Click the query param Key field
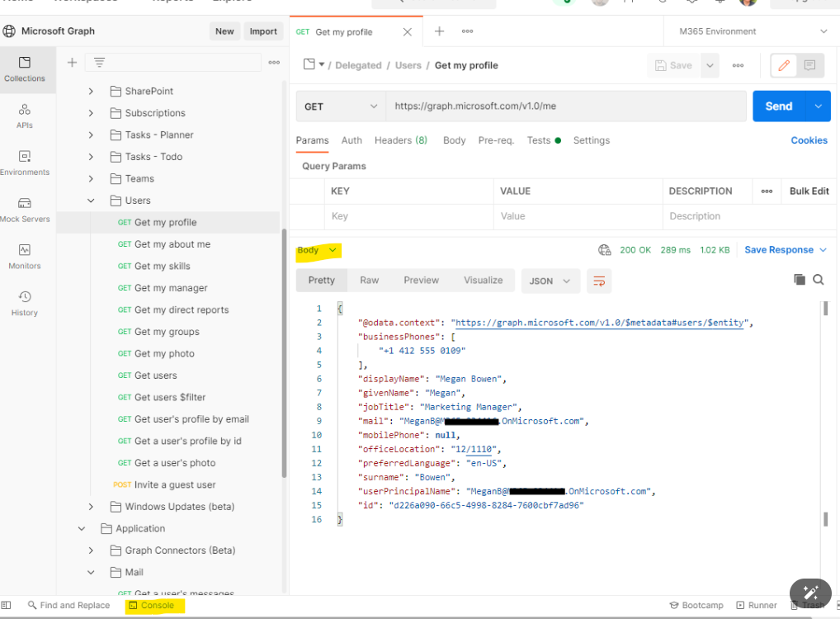Viewport: 840px width, 619px height. click(x=408, y=216)
